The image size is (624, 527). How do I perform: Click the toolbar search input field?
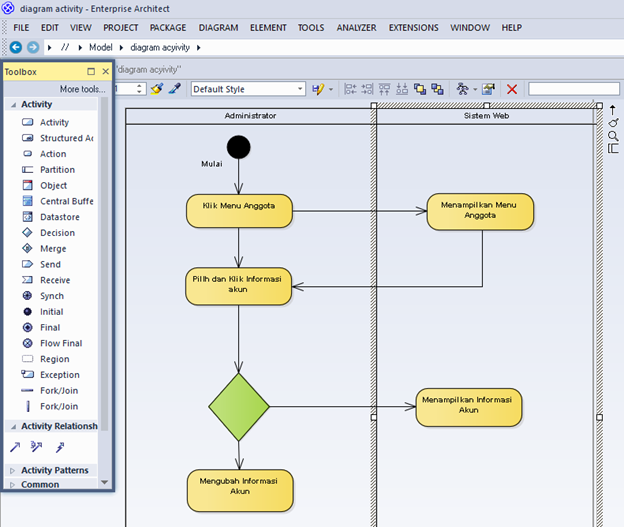(x=574, y=89)
